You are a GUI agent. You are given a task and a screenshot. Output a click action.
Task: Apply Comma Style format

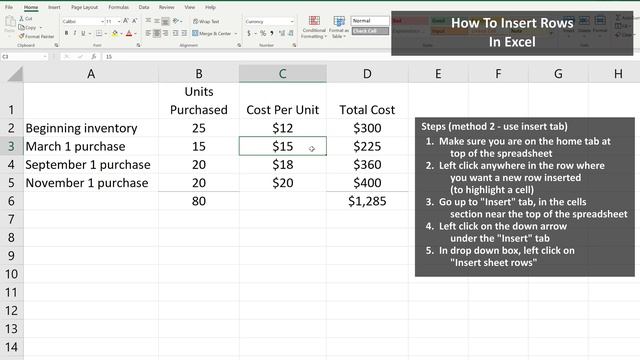click(272, 33)
